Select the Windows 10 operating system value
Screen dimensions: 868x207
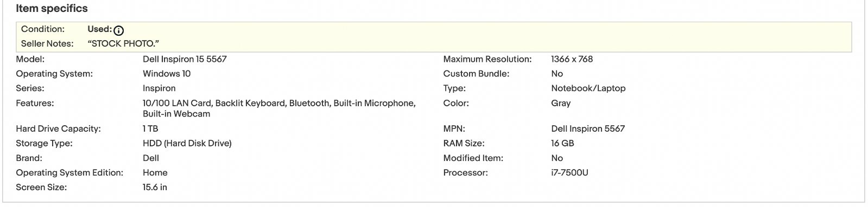(x=167, y=74)
